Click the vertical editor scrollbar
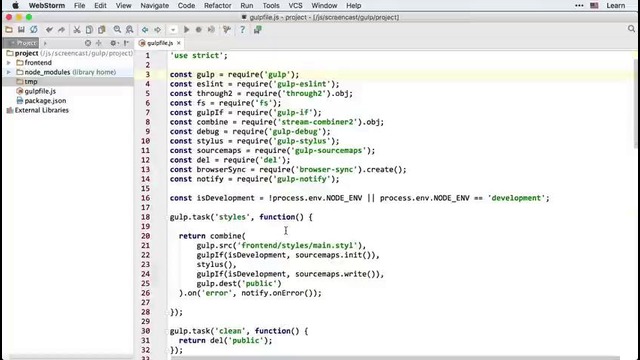Screen dimensions: 640x360 (636, 104)
